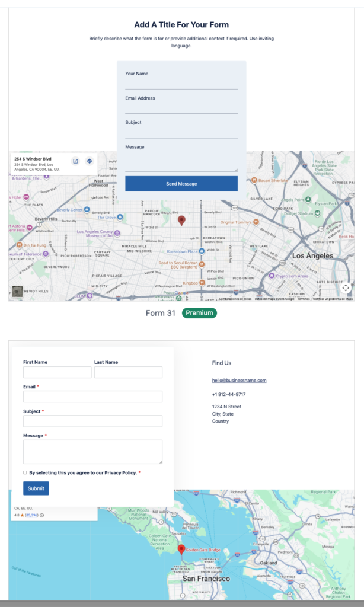
Task: Click the Form 31 label
Action: click(160, 313)
